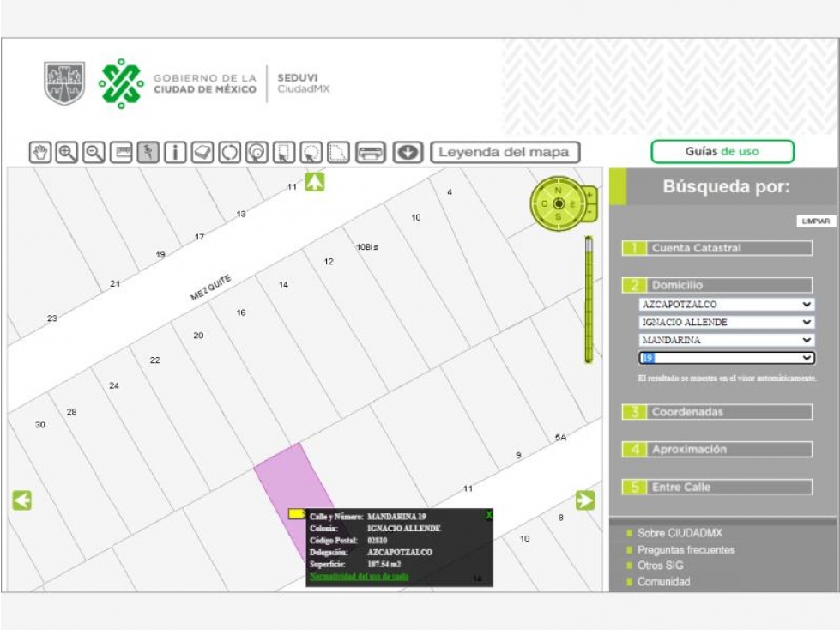
Task: Click the compass minus zoom button
Action: 589,212
